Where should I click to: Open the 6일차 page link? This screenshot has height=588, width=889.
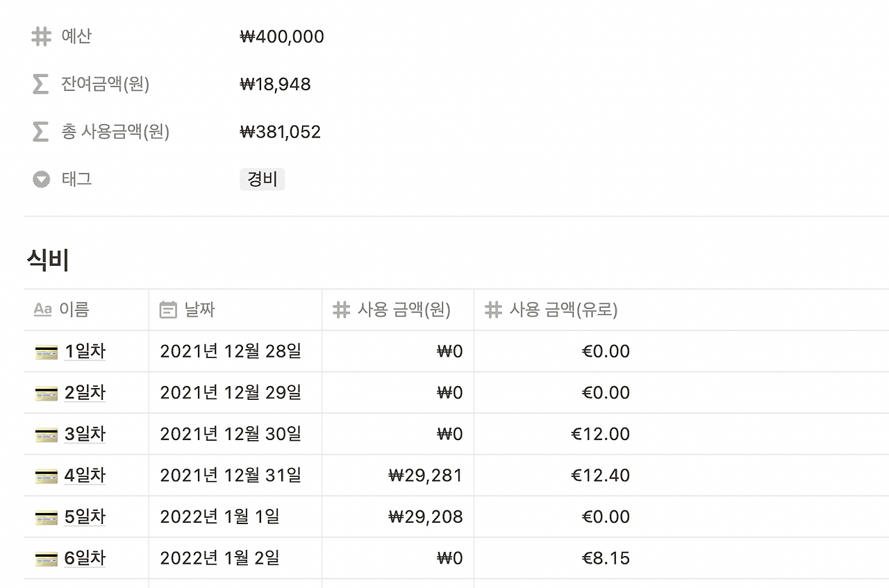tap(85, 559)
